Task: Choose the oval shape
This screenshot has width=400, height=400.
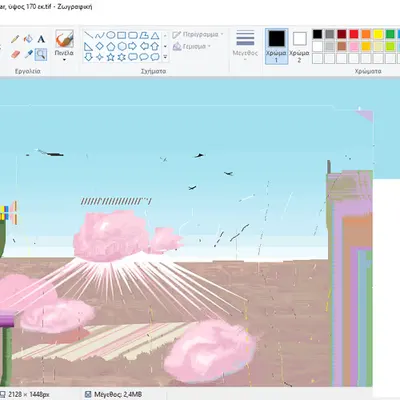Action: tap(110, 35)
